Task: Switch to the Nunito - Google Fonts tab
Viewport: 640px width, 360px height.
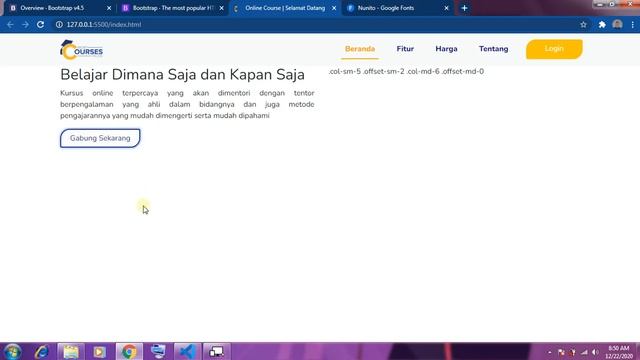Action: click(x=397, y=8)
